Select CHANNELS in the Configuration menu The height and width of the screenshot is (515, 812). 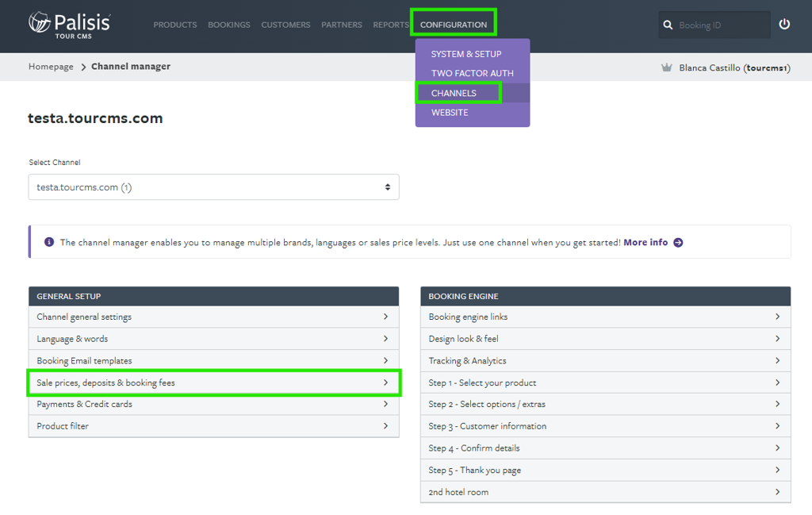454,94
